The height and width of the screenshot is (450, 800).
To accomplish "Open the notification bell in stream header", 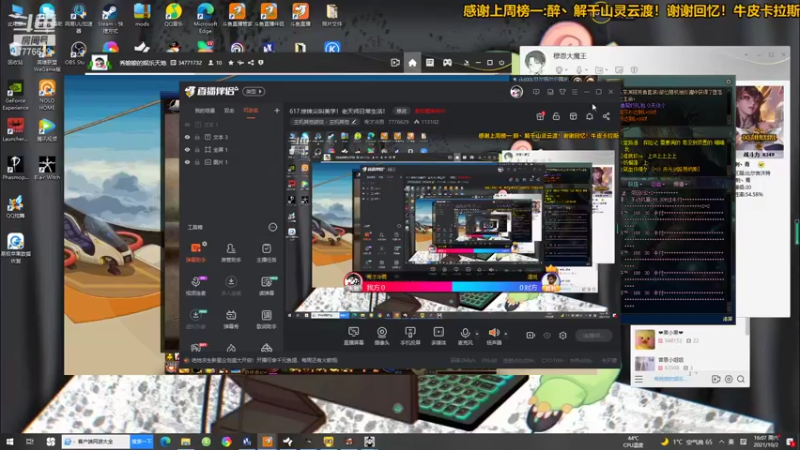I will click(589, 116).
